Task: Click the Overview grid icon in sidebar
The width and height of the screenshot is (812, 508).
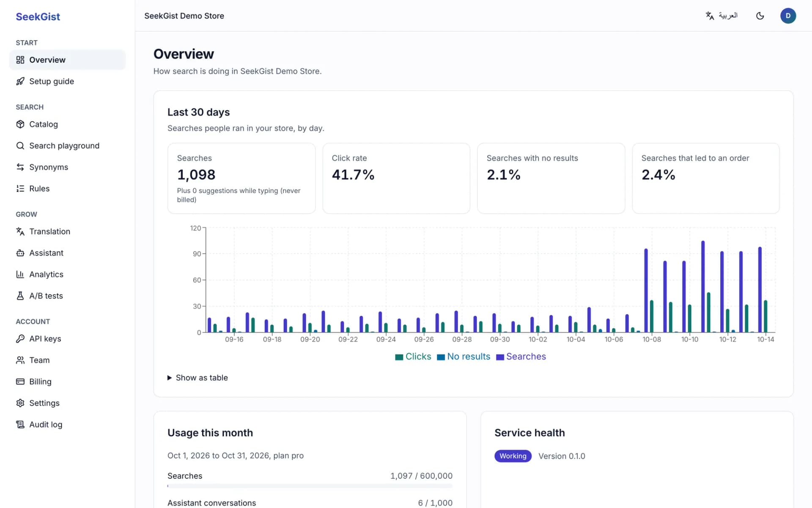Action: point(20,60)
